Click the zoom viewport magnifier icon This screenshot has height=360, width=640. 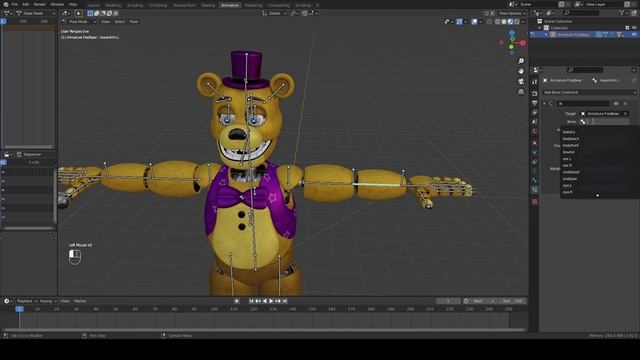(521, 61)
